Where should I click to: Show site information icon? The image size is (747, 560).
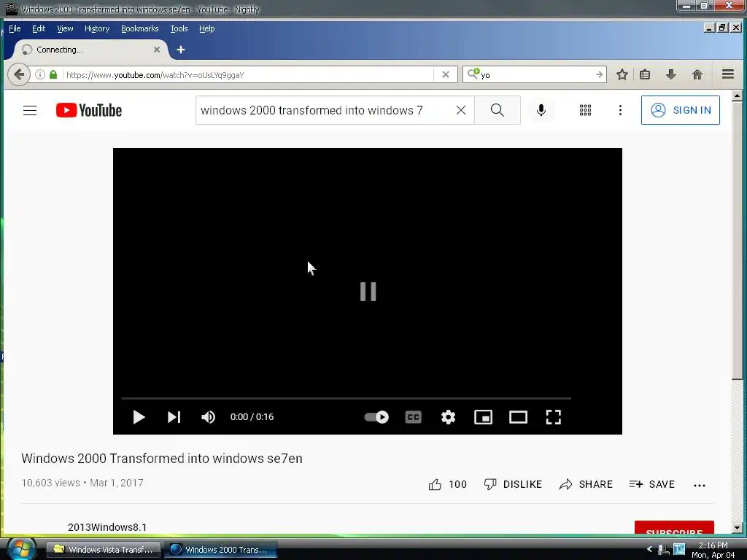40,74
